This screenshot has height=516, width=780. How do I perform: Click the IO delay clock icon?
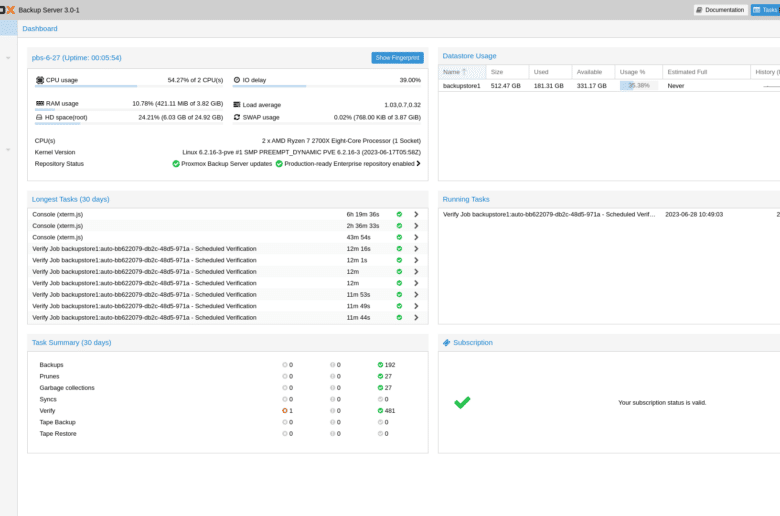click(x=237, y=80)
